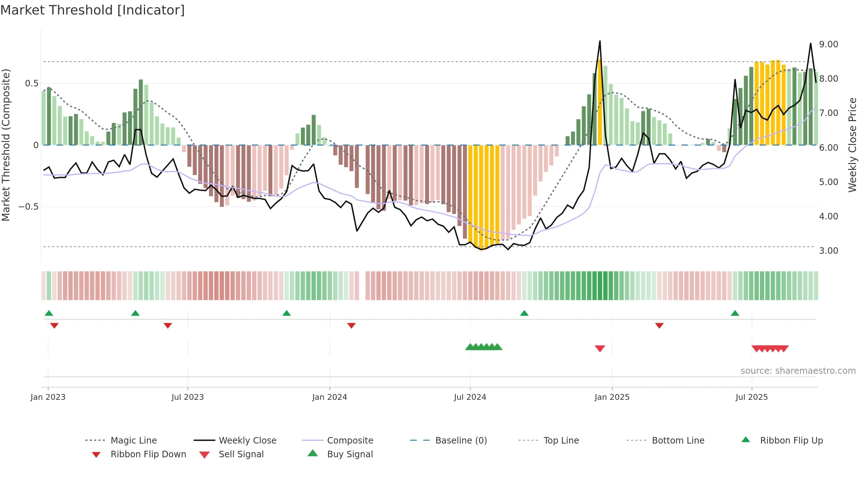Click the Jul 2024 x-axis label
Screen dimensions: 868x488
point(470,397)
